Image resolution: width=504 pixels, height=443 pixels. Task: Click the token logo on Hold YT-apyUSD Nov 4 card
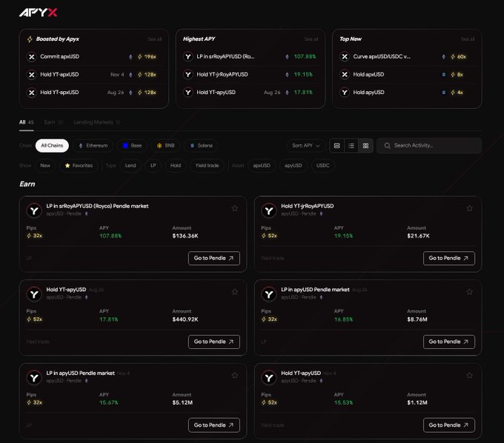pyautogui.click(x=269, y=378)
